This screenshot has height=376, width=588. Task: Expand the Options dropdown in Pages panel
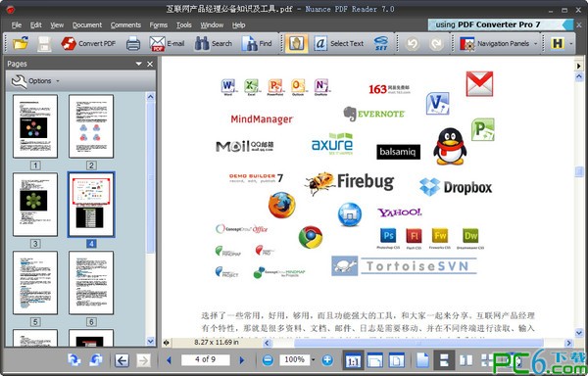tap(35, 81)
